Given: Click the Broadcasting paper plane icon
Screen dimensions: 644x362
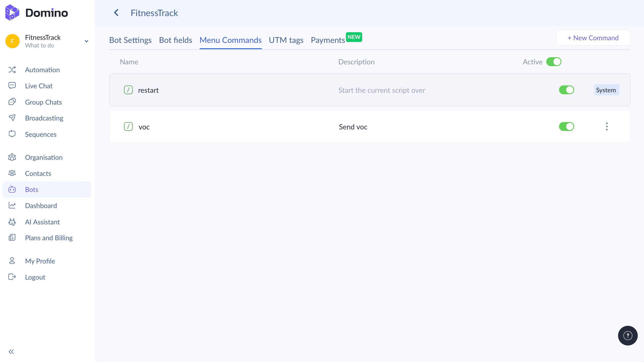Looking at the screenshot, I should point(12,118).
